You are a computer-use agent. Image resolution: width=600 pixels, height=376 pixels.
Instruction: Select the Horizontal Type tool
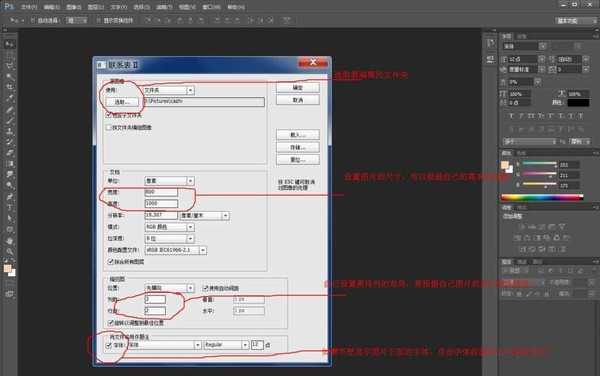click(x=9, y=208)
